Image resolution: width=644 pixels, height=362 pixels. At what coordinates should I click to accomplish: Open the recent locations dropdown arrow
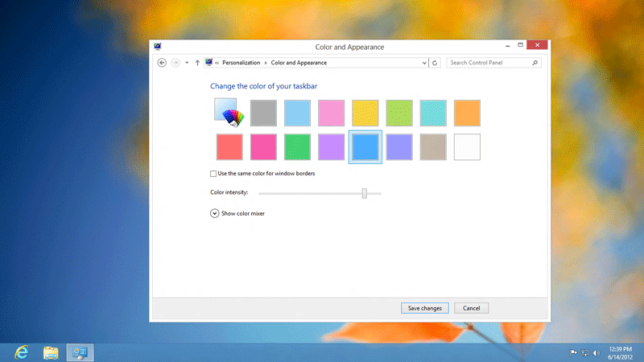pos(187,63)
